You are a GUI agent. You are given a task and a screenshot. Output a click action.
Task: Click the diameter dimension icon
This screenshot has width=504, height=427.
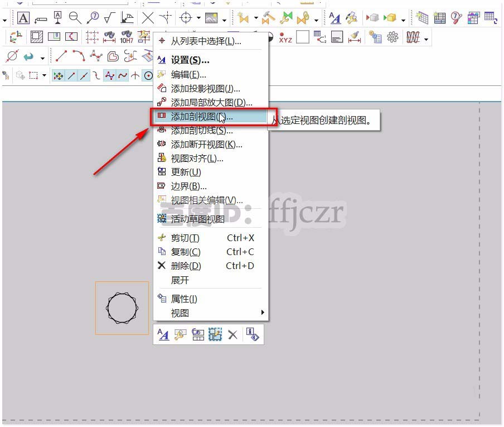point(12,56)
